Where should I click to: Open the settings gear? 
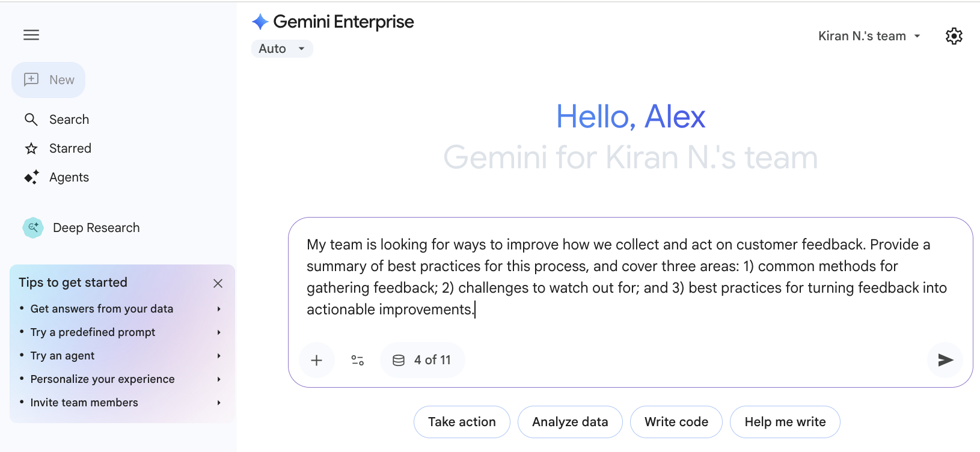pyautogui.click(x=954, y=36)
